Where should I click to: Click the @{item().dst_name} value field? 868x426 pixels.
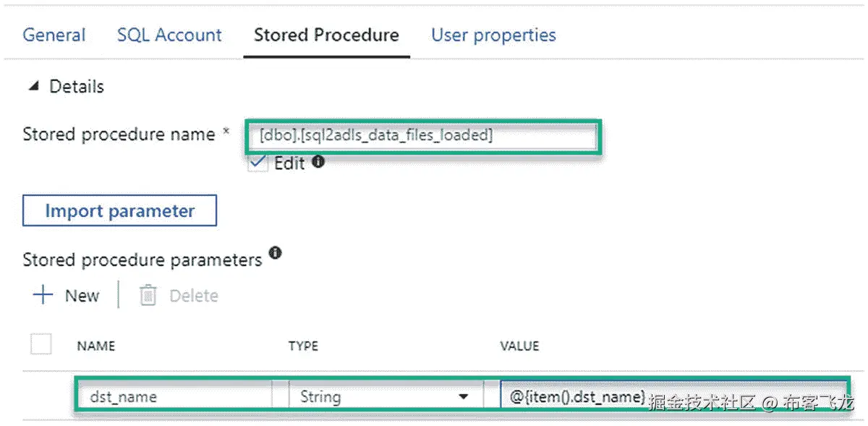click(673, 396)
